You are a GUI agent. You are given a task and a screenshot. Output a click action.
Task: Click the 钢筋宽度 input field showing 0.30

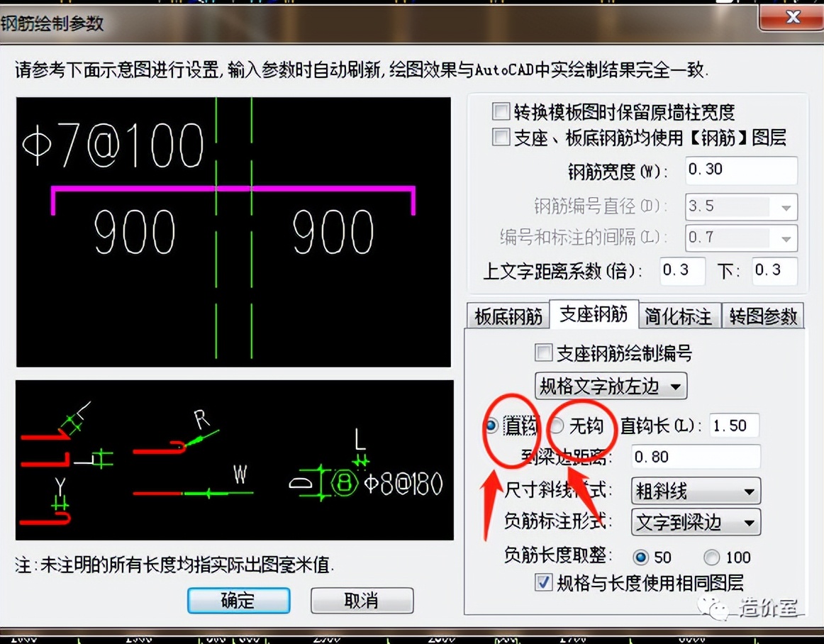point(740,170)
